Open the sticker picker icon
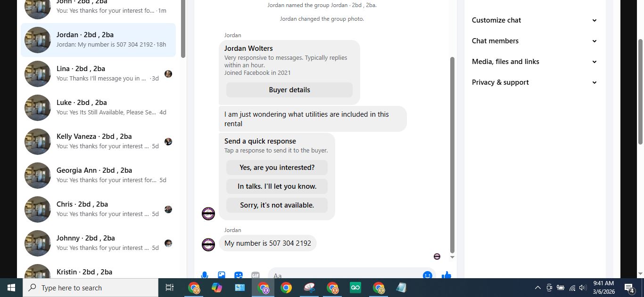 [x=239, y=275]
